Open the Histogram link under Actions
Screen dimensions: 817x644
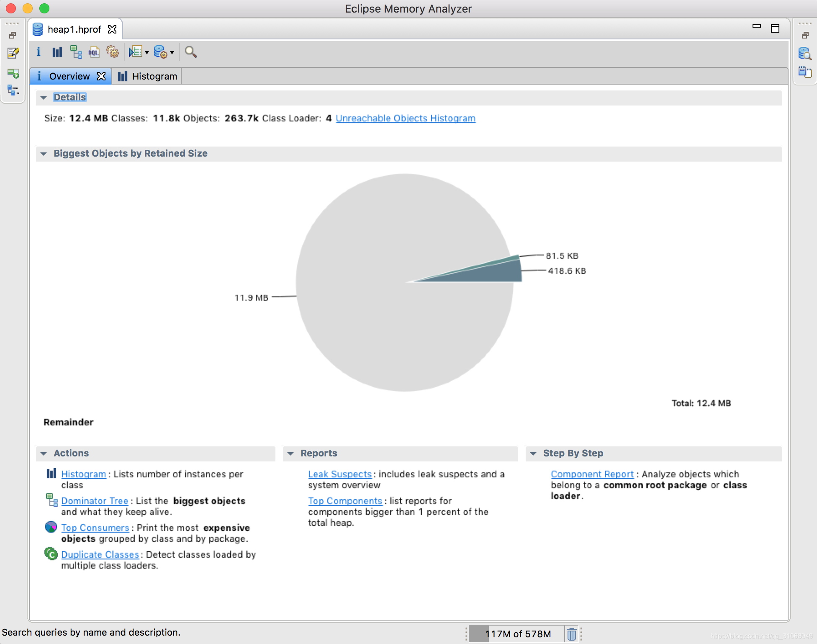coord(84,474)
